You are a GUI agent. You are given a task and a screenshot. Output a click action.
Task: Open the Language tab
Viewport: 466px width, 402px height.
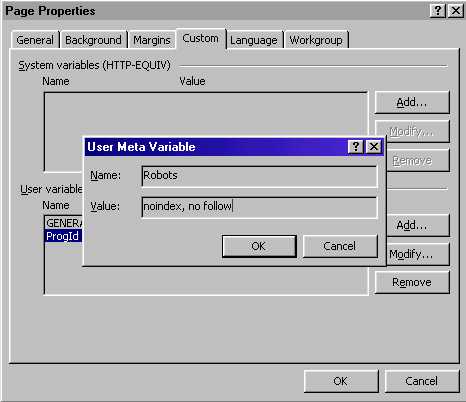point(254,40)
